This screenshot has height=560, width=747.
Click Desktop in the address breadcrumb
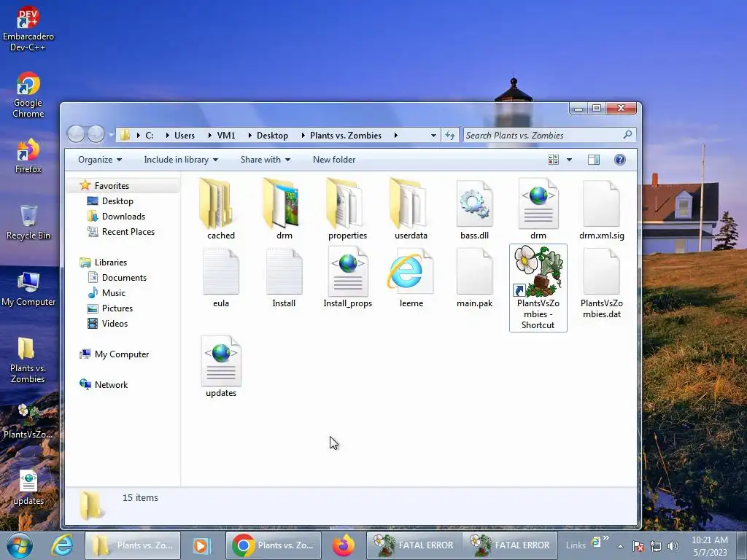[x=272, y=135]
